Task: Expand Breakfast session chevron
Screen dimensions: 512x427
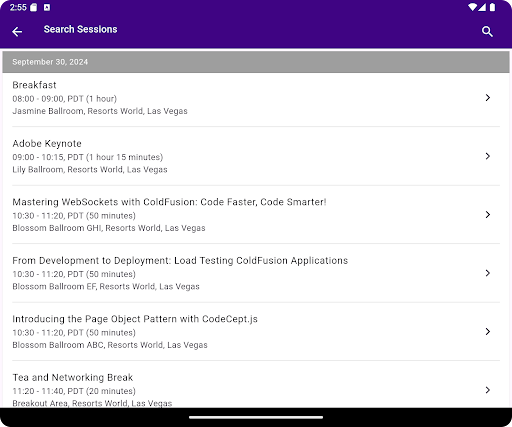Action: [x=488, y=97]
